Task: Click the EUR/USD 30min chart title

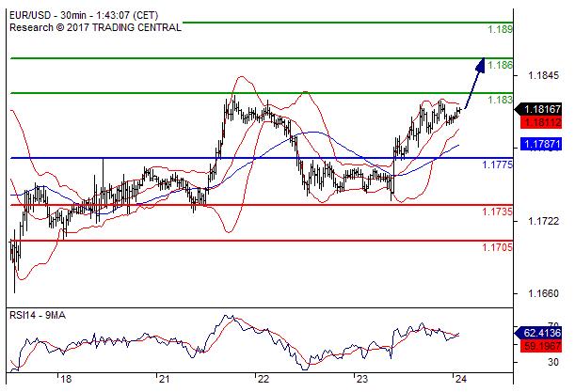Action: tap(84, 15)
